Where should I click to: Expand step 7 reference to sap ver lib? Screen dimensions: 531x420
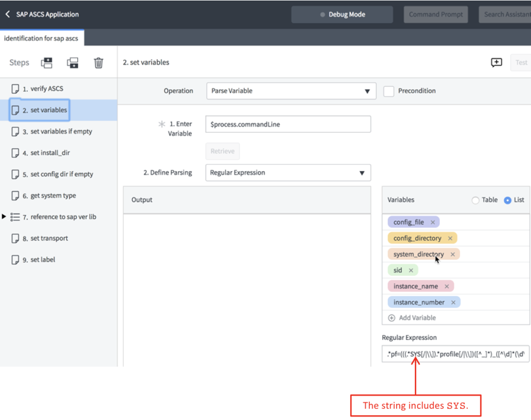3,216
